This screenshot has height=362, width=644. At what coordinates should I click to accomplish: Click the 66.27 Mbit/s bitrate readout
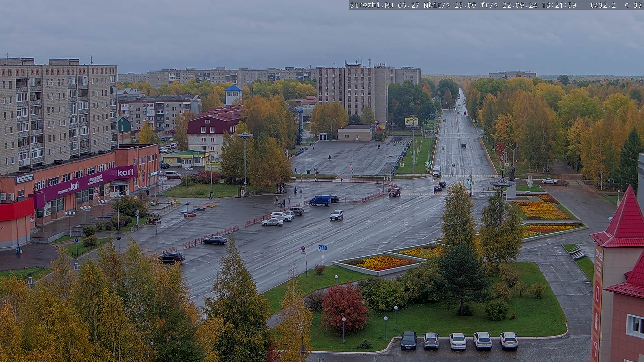[424, 5]
